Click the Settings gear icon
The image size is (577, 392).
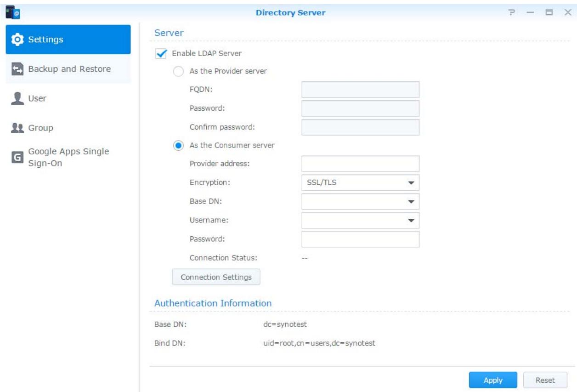coord(18,40)
